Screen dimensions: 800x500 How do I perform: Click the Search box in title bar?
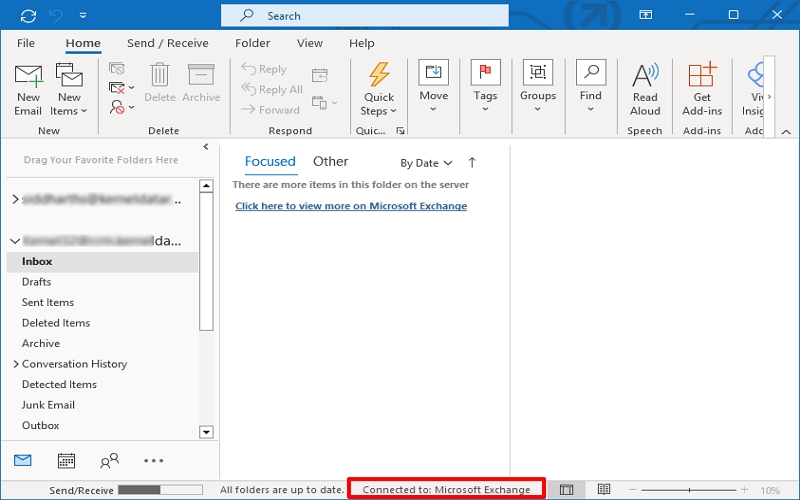click(364, 15)
